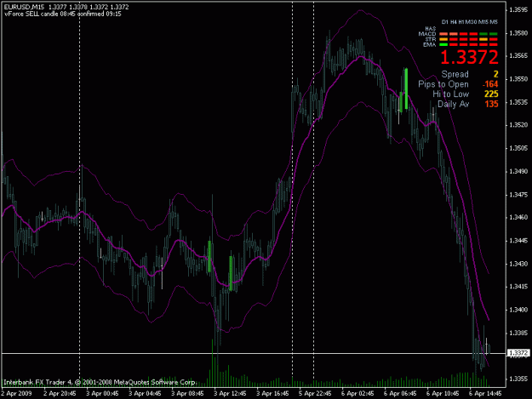532x399 pixels.
Task: Click the 3 Apr 08:45 time axis label
Action: click(x=187, y=394)
